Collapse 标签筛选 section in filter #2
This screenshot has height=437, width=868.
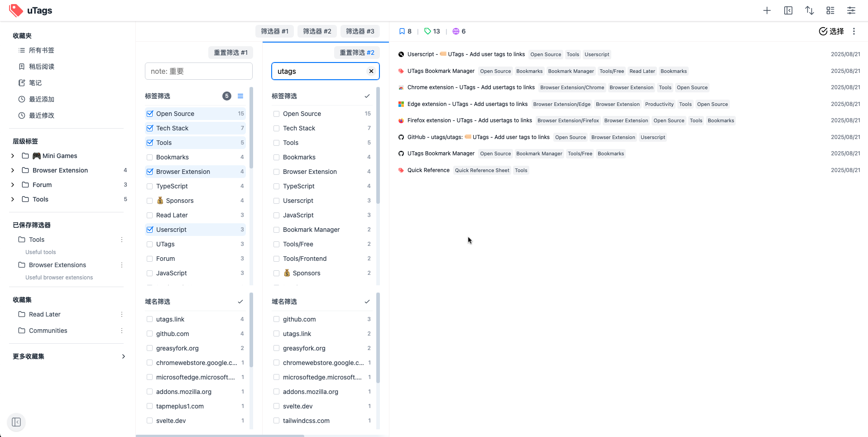click(367, 96)
